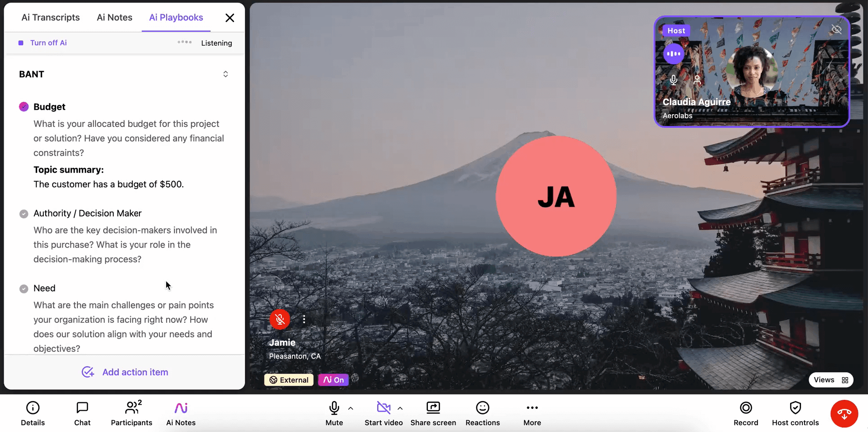Open the Views selector
This screenshot has width=868, height=432.
click(x=830, y=379)
